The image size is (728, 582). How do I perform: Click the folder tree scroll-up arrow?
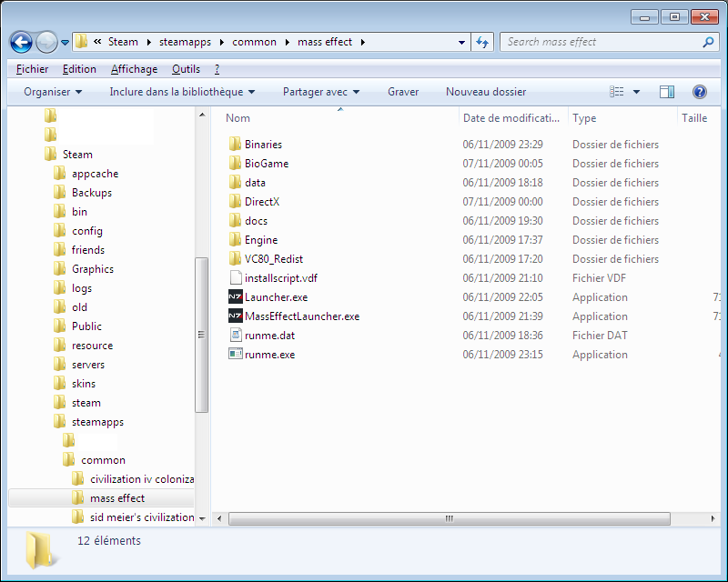[202, 115]
